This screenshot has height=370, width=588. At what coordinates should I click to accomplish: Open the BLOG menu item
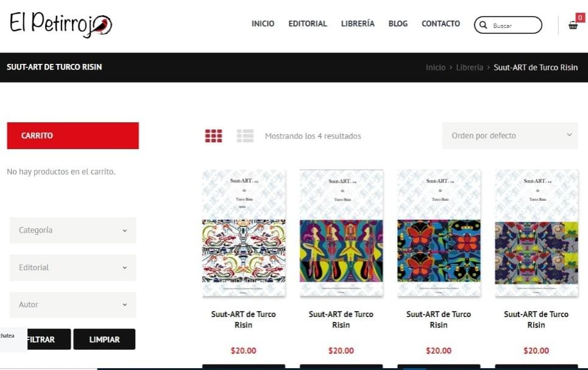click(398, 24)
